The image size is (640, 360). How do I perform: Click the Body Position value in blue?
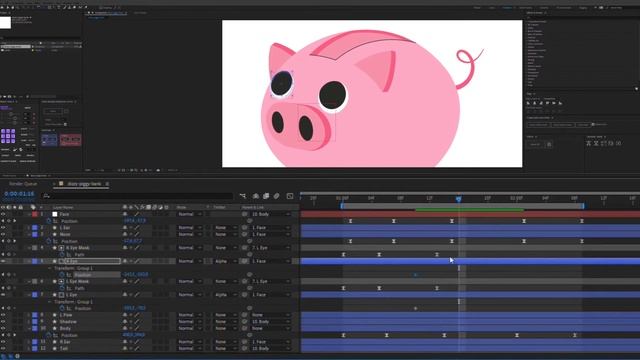[x=134, y=335]
